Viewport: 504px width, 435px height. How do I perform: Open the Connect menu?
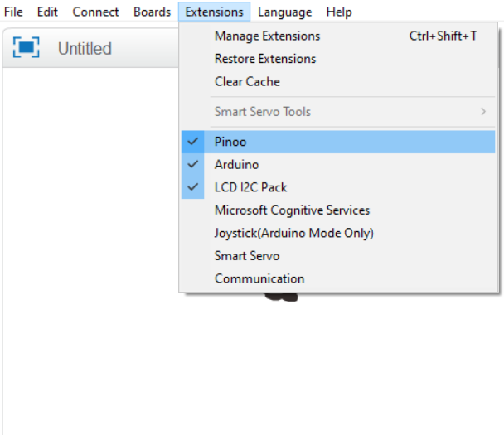95,12
